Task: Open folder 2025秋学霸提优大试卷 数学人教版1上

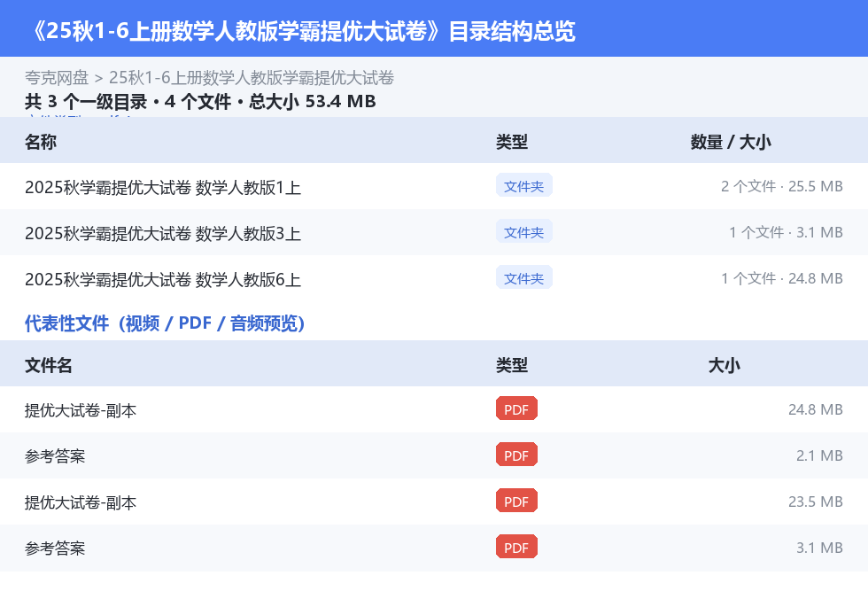Action: (163, 188)
